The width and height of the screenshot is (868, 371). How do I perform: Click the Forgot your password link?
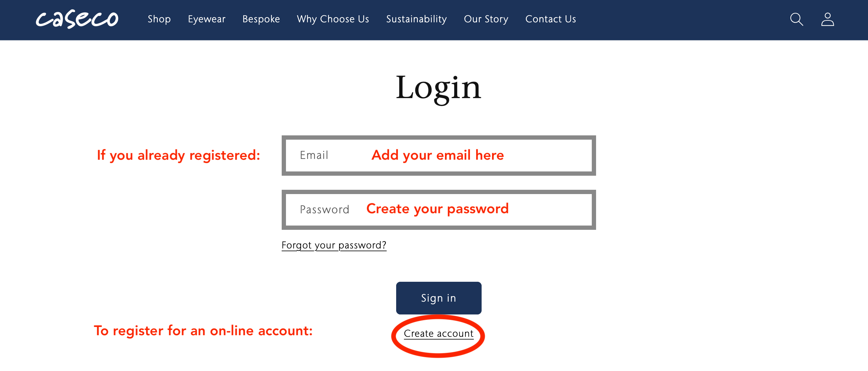pos(334,245)
